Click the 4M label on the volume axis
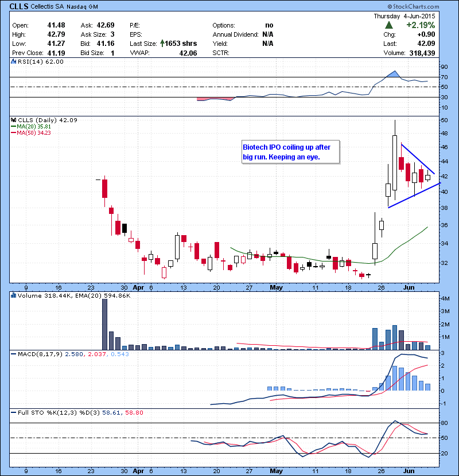 click(x=445, y=298)
